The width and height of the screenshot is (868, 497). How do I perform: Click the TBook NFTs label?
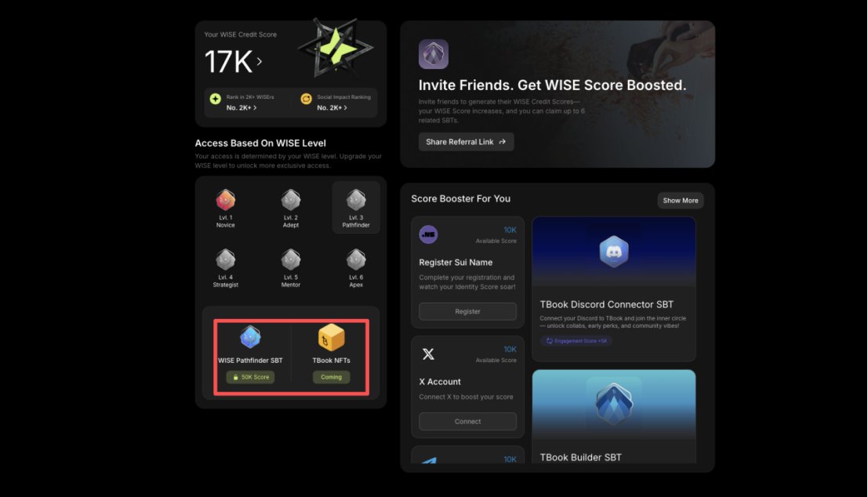(x=331, y=361)
